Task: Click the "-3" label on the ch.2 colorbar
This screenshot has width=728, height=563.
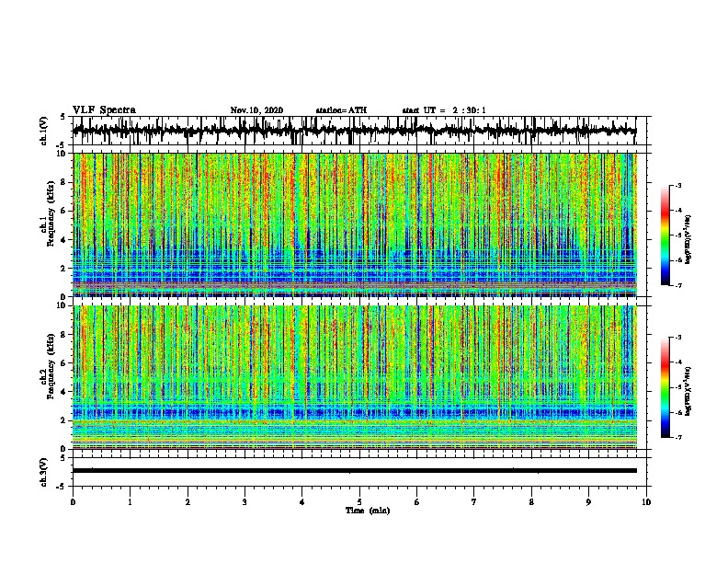Action: click(x=677, y=338)
